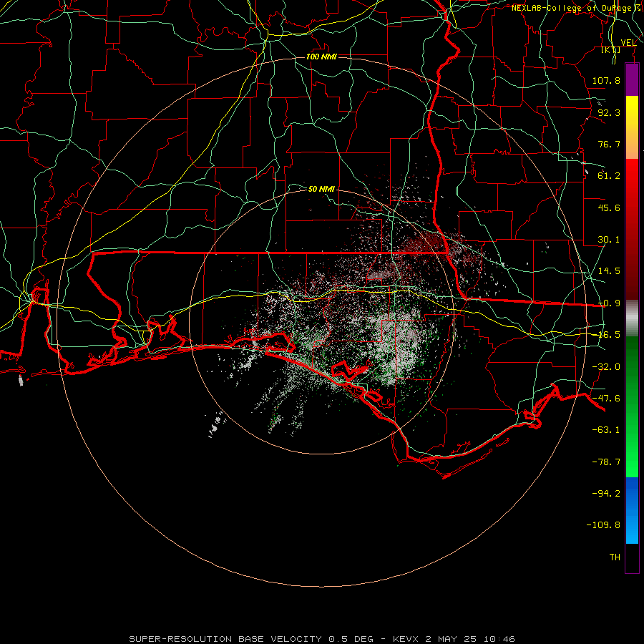Click the bright red segment of color bar
The width and height of the screenshot is (644, 644).
pyautogui.click(x=632, y=176)
